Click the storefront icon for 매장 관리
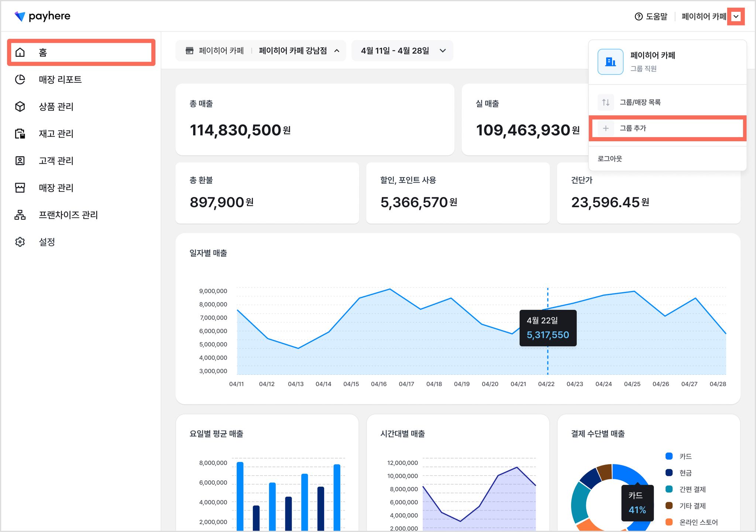The height and width of the screenshot is (532, 756). point(20,188)
